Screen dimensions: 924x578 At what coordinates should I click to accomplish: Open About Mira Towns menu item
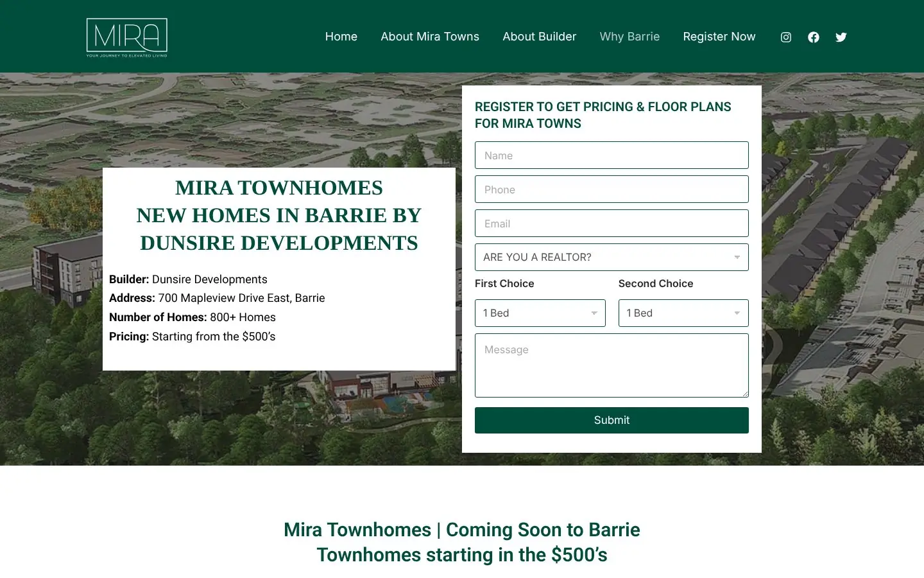tap(430, 37)
